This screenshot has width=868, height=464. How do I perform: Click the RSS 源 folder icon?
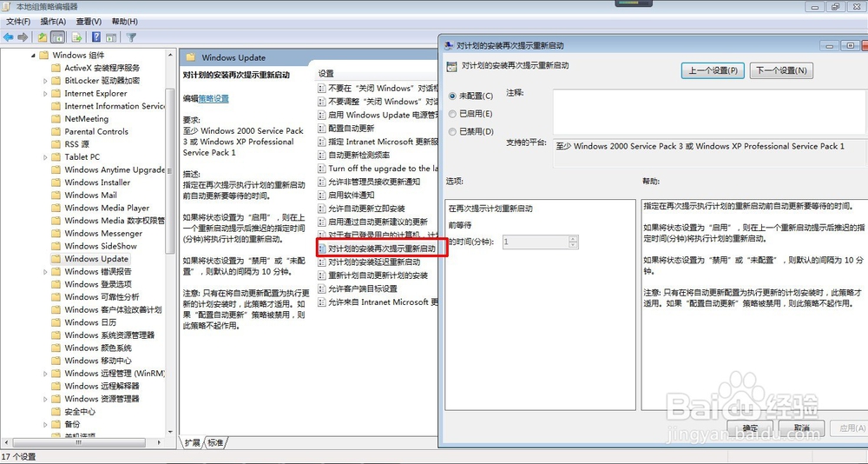pyautogui.click(x=56, y=144)
